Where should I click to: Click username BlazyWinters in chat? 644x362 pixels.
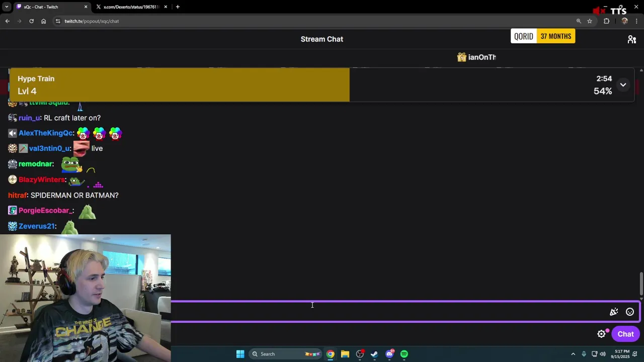tap(42, 179)
